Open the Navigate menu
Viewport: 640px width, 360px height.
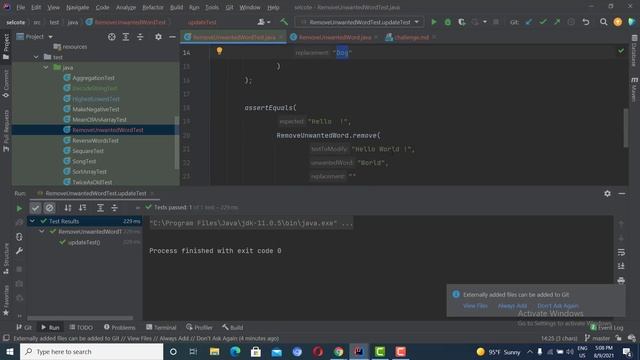pyautogui.click(x=78, y=7)
